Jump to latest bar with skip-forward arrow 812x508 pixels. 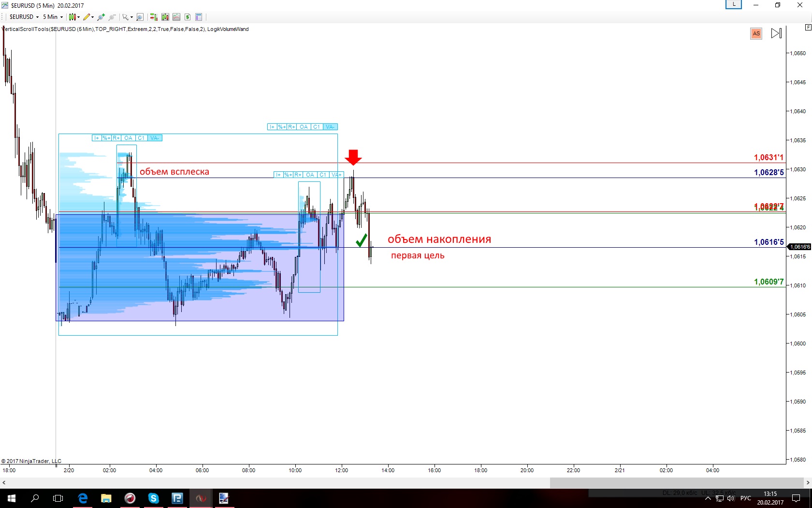coord(776,33)
